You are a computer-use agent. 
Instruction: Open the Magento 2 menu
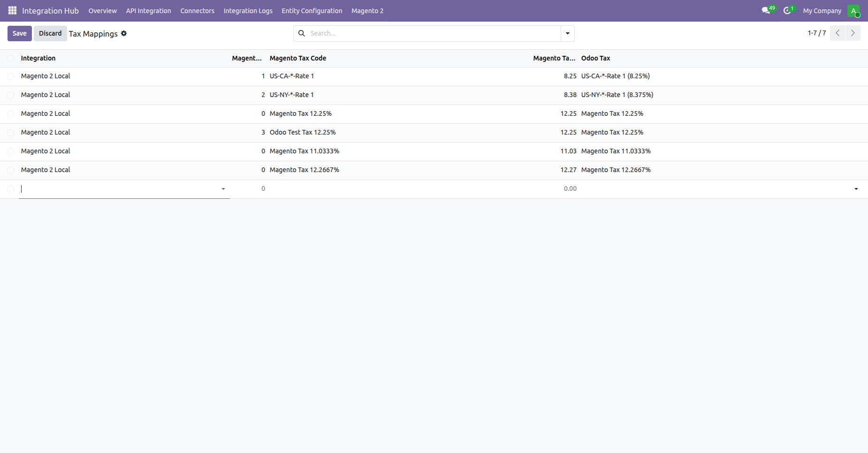tap(367, 11)
